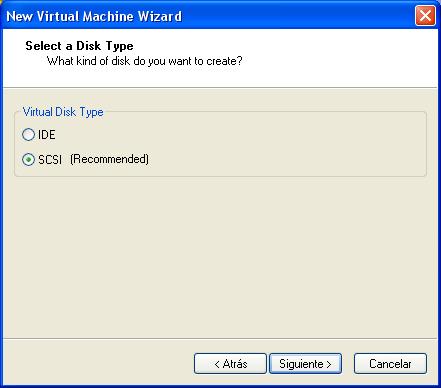The height and width of the screenshot is (388, 441).
Task: Click the right arrow in the Siguiente button
Action: [329, 364]
